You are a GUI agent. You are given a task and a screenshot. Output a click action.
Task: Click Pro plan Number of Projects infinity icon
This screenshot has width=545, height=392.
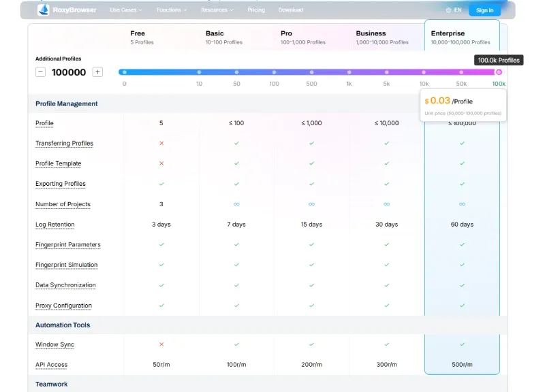(311, 204)
